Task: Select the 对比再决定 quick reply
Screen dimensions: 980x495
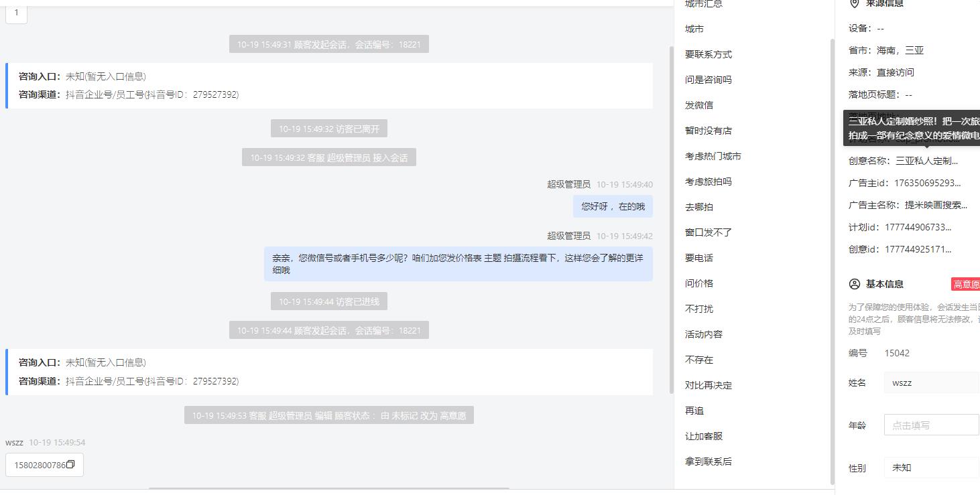Action: coord(709,385)
